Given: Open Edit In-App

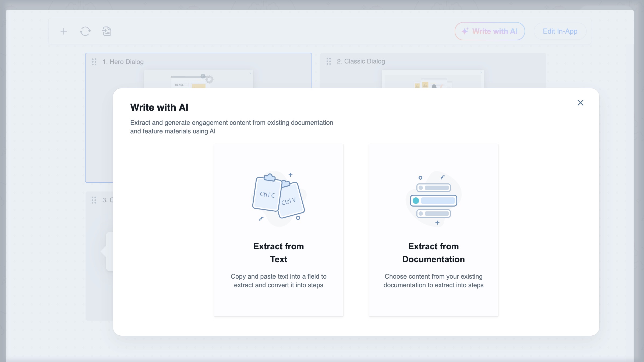Looking at the screenshot, I should [560, 31].
